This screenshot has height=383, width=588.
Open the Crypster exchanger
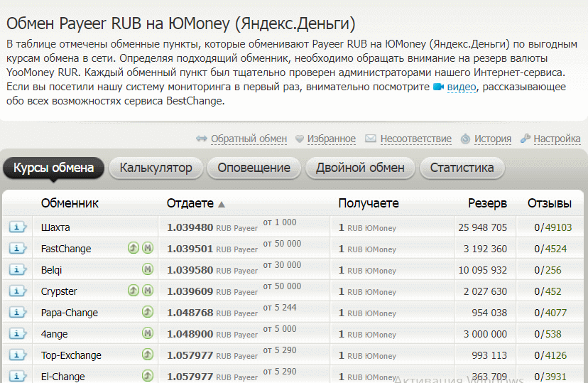pyautogui.click(x=59, y=291)
